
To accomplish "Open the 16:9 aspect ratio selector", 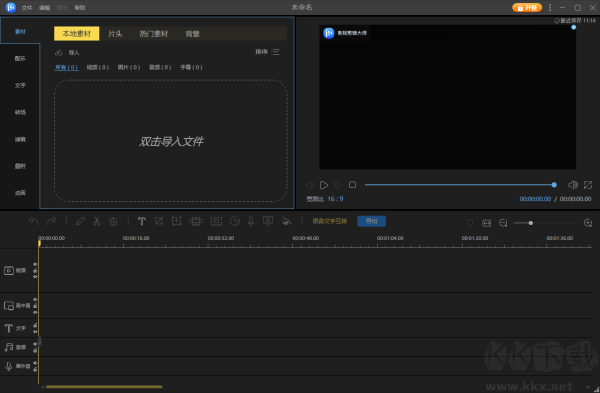I will tap(335, 199).
